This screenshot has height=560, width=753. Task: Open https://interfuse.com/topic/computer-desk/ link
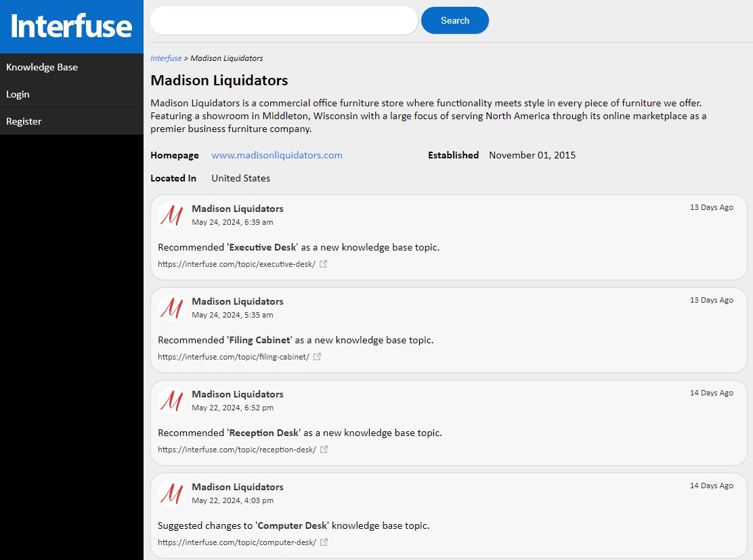237,542
